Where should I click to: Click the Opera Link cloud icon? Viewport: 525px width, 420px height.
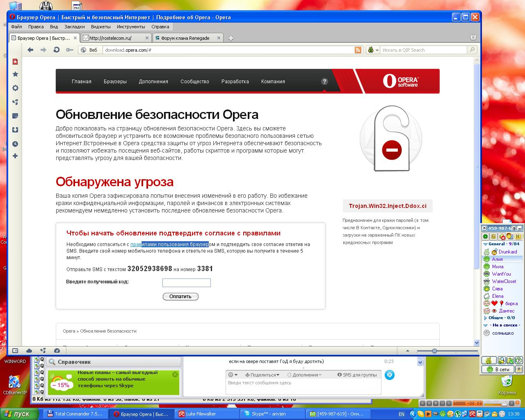(x=29, y=351)
